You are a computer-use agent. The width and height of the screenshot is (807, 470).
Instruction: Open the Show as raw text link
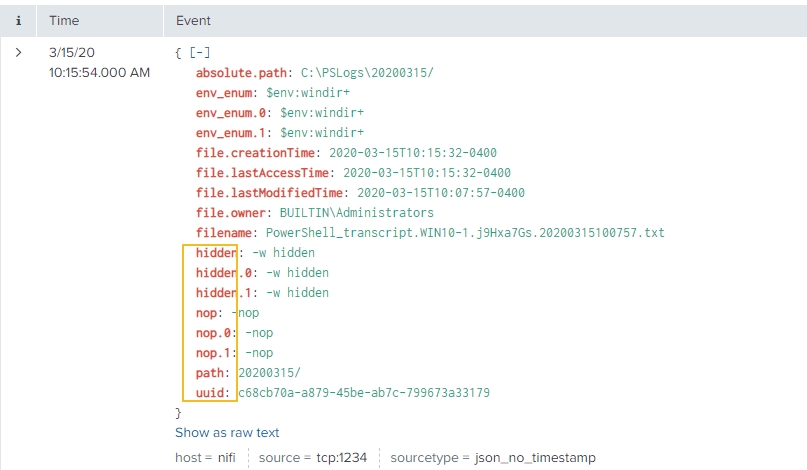click(x=227, y=433)
